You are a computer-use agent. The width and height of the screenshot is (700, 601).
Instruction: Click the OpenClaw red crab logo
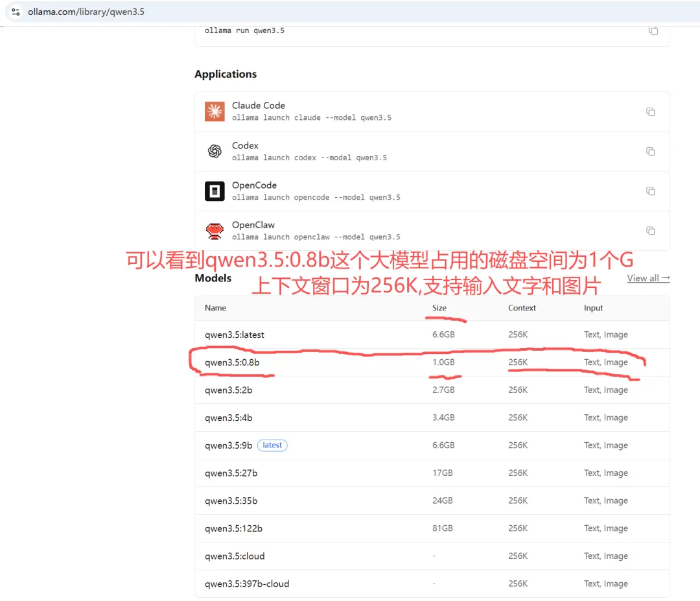coord(215,231)
